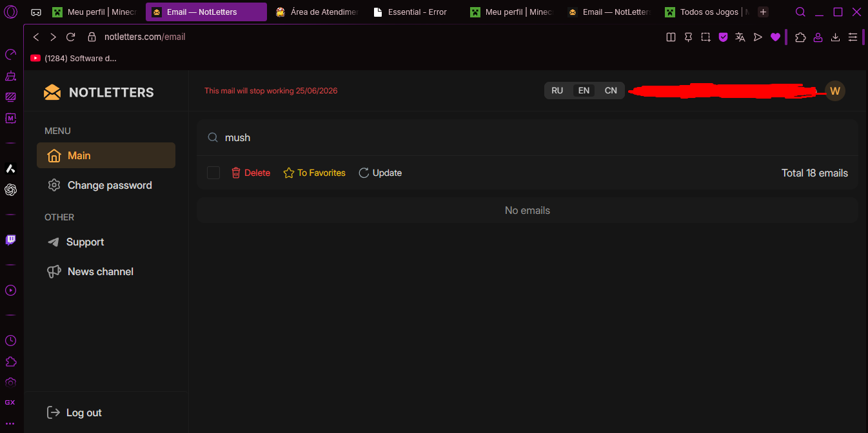Open the Support menu item
868x433 pixels.
(x=106, y=242)
